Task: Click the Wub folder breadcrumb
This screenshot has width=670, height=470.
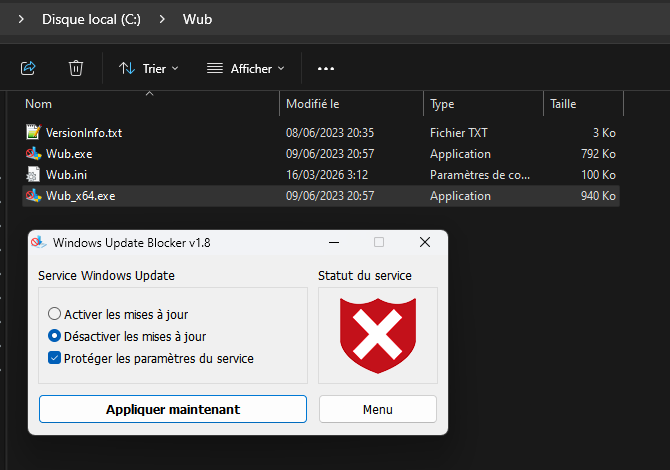Action: click(197, 19)
